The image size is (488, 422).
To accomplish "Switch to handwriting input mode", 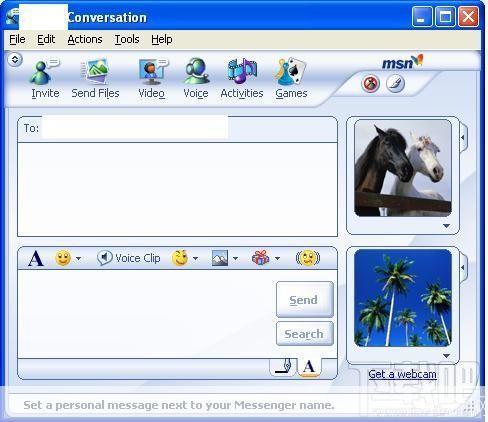I will [x=283, y=367].
